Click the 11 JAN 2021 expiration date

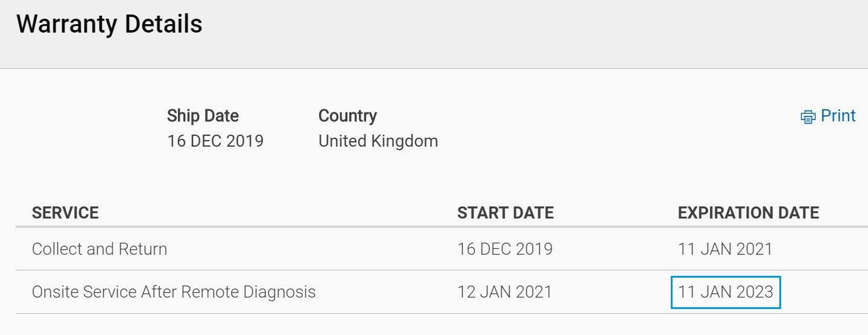click(x=725, y=249)
